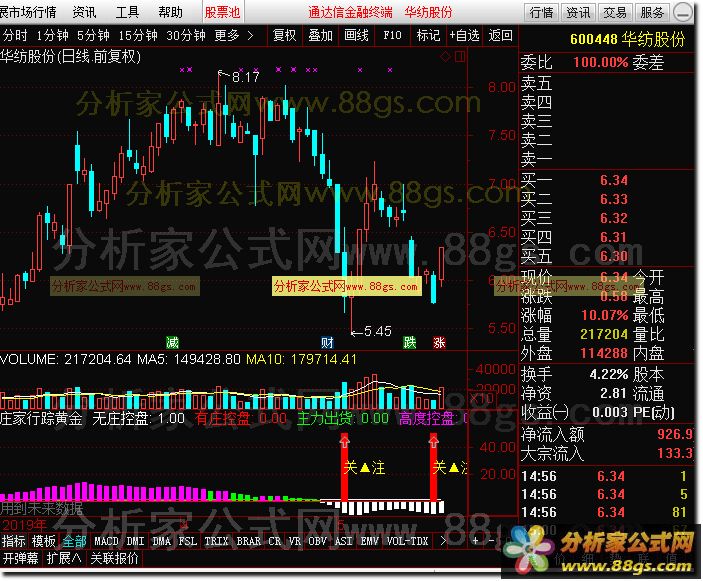Click the 涨幅 value 10.07%
Viewport: 703px width, 581px height.
(605, 315)
